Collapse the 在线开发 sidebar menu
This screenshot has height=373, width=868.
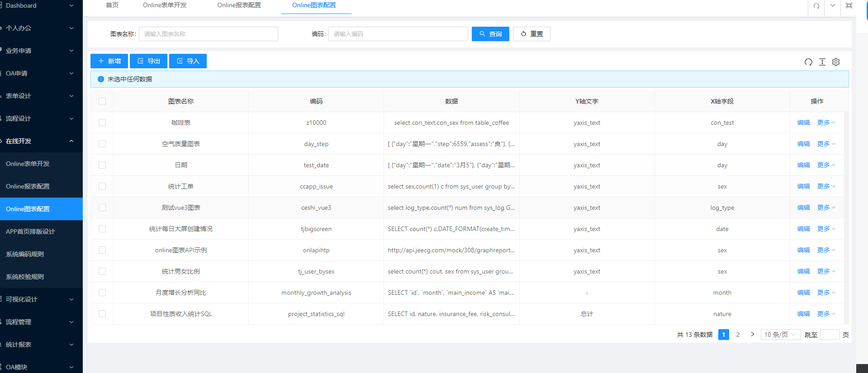tap(41, 141)
